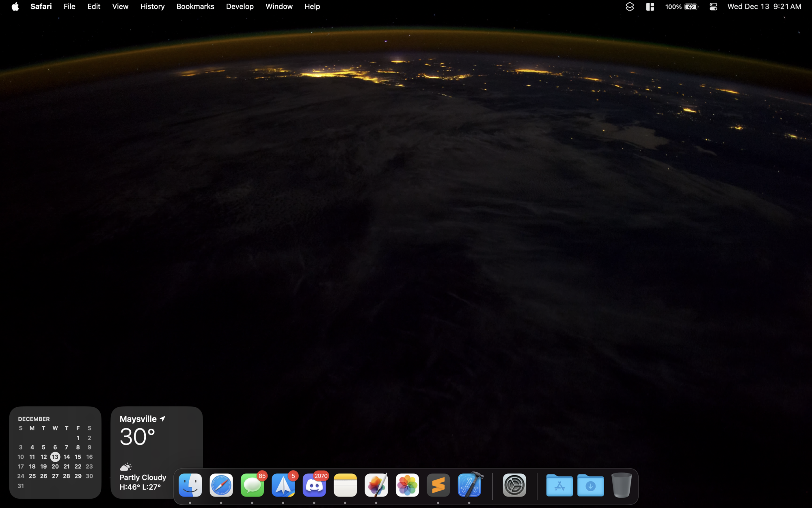This screenshot has height=508, width=812.
Task: Expand the Applications folder stack
Action: tap(559, 485)
